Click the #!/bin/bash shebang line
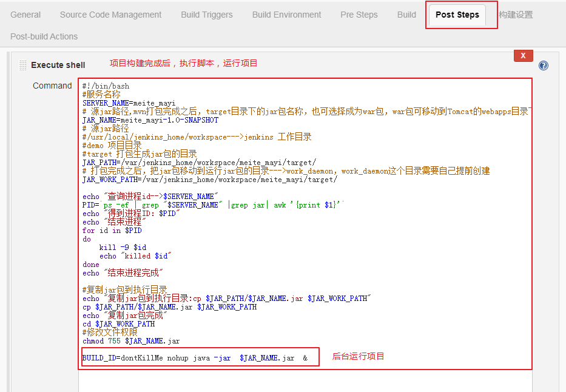 pyautogui.click(x=106, y=86)
